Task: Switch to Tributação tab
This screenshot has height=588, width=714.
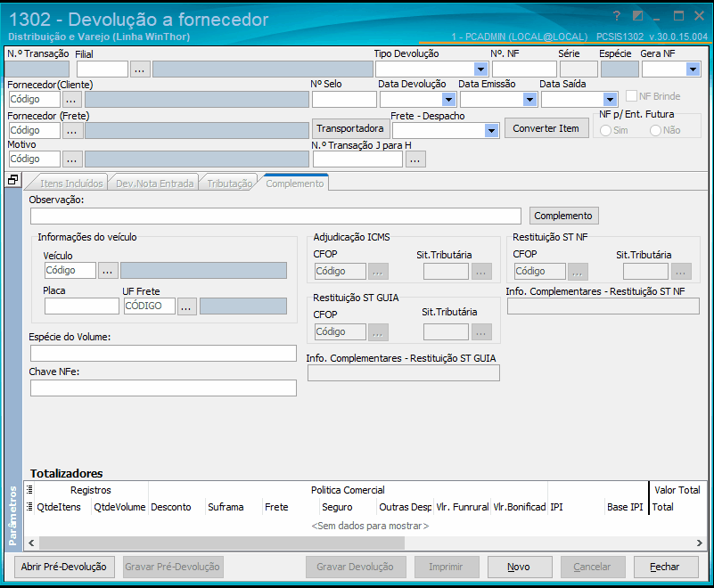Action: coord(229,184)
